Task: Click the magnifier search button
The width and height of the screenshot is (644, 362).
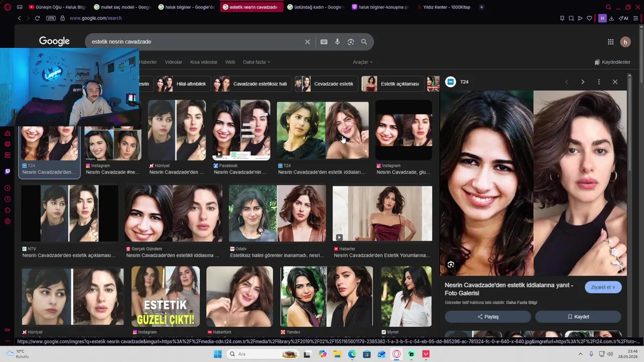Action: point(364,42)
